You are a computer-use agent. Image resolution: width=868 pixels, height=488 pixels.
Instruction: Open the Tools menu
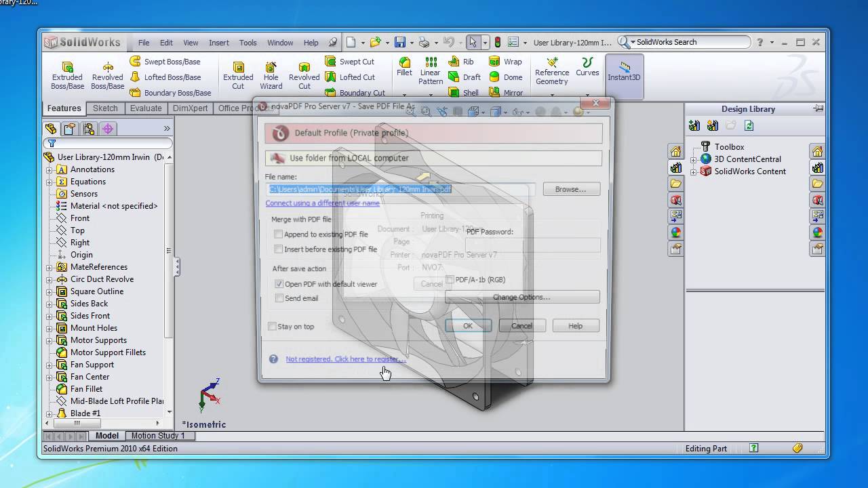[248, 43]
